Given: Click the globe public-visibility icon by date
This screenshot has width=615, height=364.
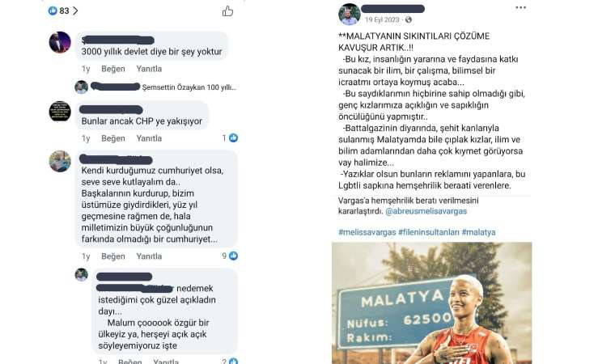Looking at the screenshot, I should click(x=409, y=19).
